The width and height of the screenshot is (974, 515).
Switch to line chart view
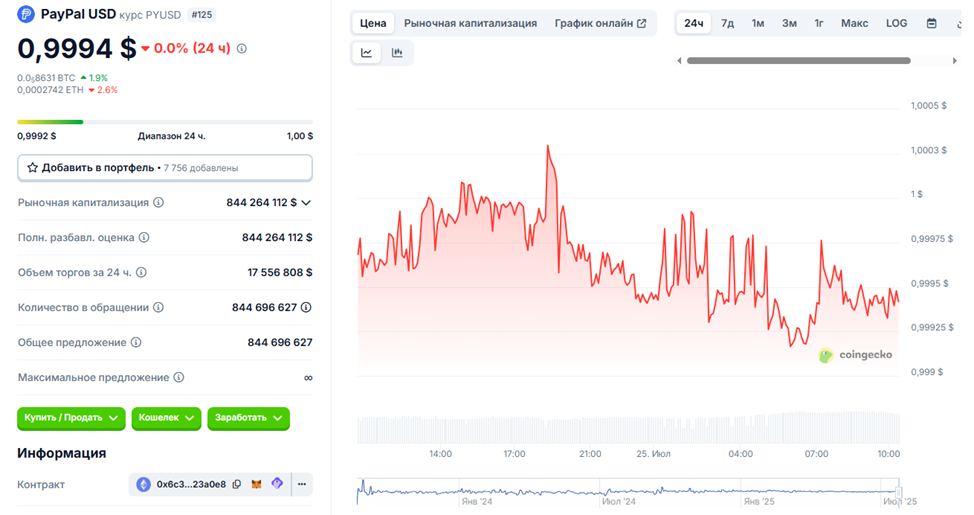tap(366, 53)
